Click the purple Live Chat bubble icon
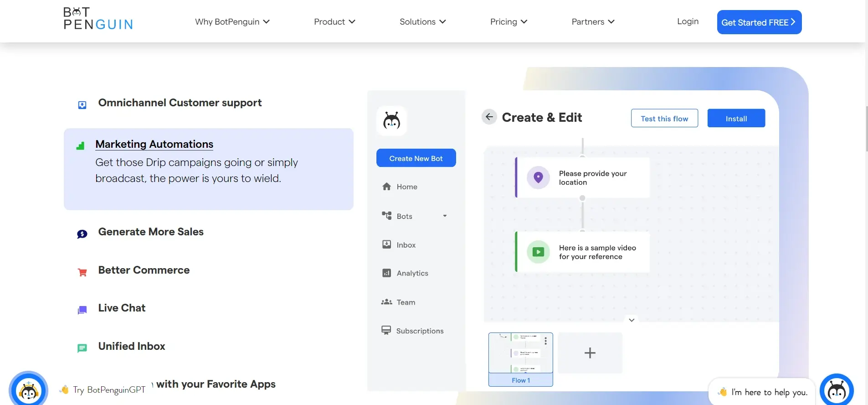Image resolution: width=868 pixels, height=405 pixels. pos(82,311)
